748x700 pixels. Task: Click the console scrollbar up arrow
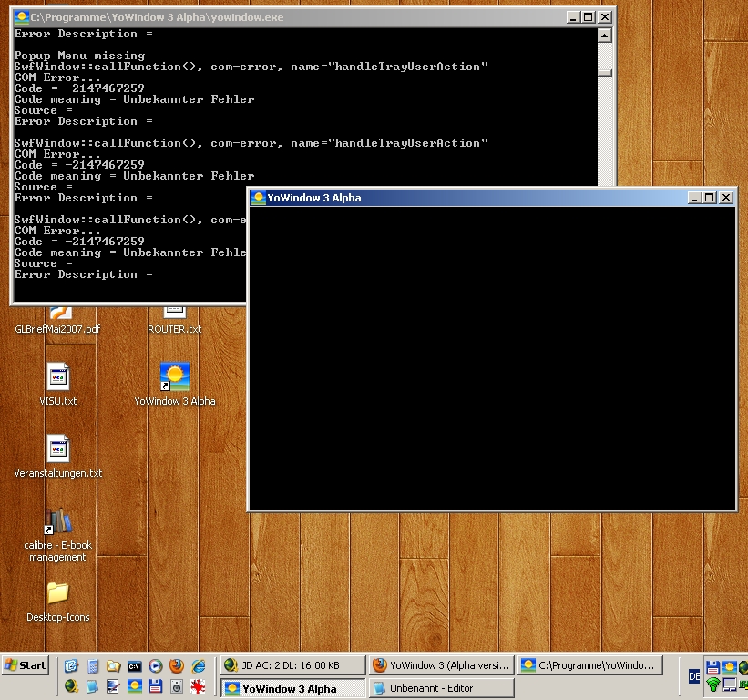605,36
